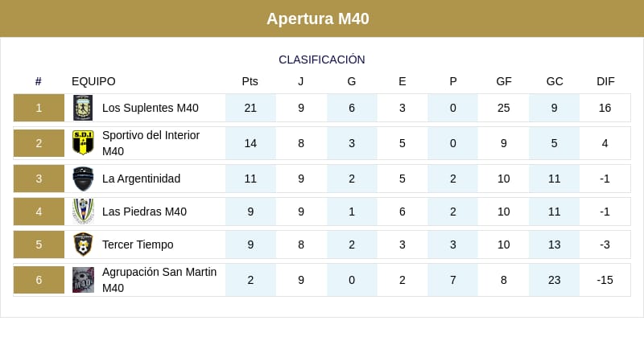Open Las Piedras M40 team name link

(144, 212)
